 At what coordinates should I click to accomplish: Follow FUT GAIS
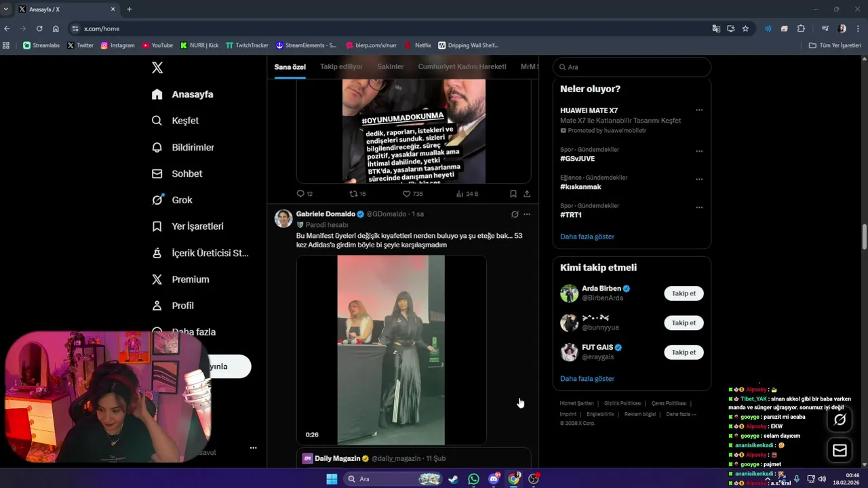(684, 352)
